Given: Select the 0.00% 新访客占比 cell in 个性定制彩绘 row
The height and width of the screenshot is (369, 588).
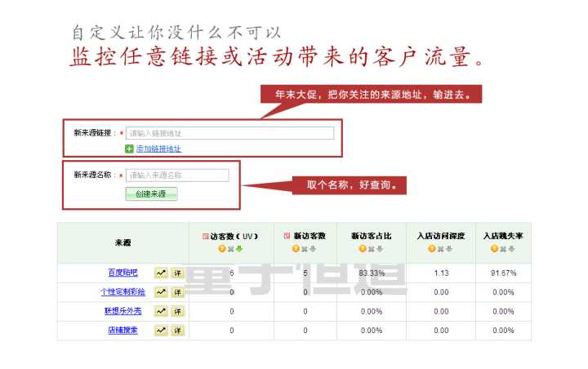Looking at the screenshot, I should coord(372,292).
